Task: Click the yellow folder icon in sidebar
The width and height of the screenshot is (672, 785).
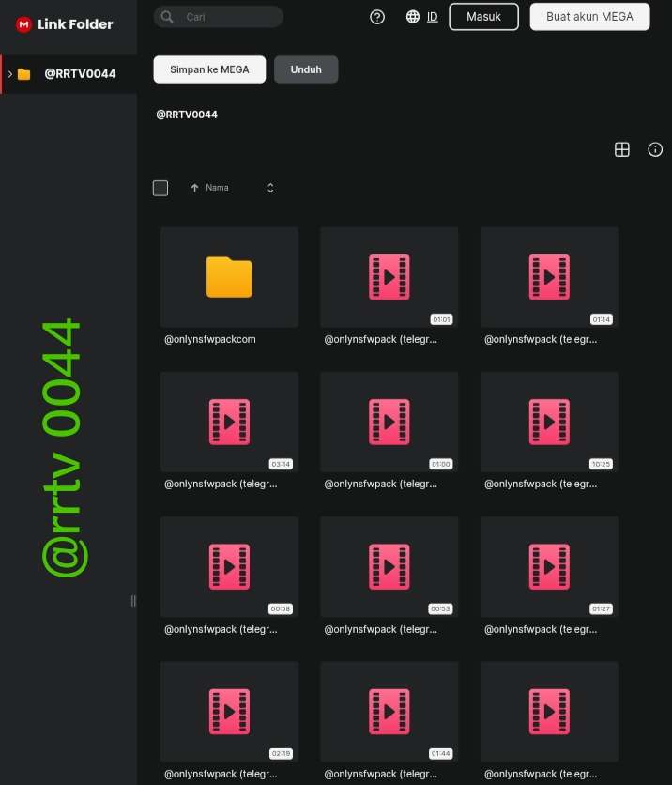Action: [x=24, y=74]
